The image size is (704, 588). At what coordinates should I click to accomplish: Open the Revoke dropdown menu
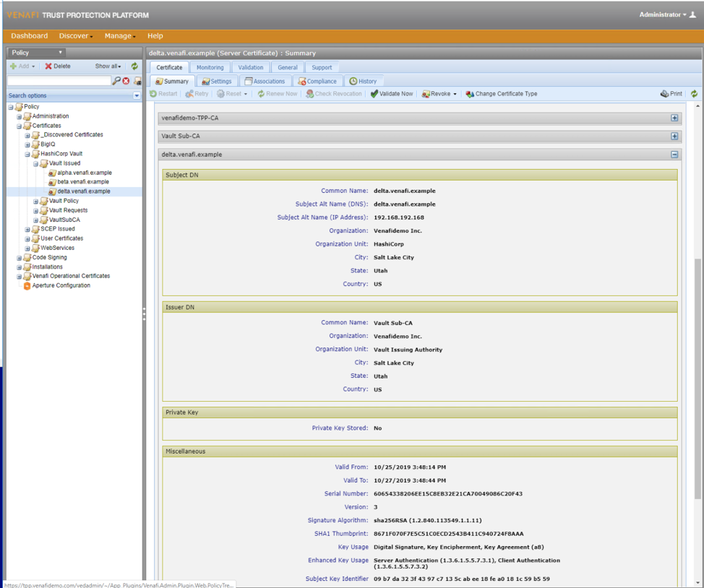[439, 94]
